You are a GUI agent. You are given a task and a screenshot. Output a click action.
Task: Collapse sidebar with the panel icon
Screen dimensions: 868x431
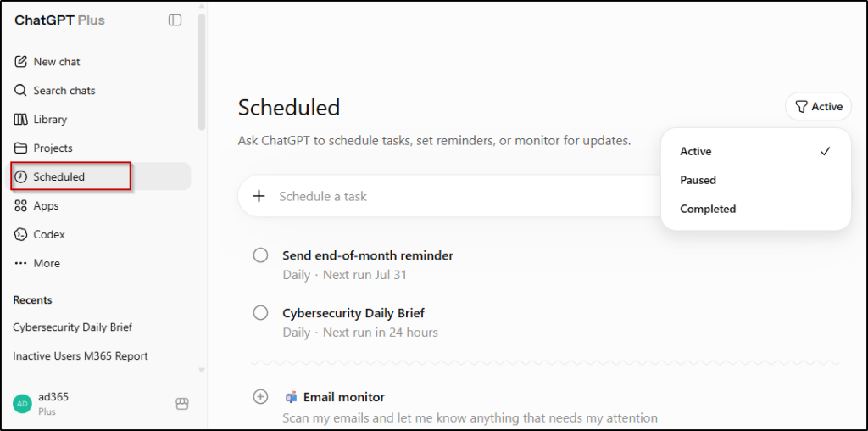(x=175, y=20)
